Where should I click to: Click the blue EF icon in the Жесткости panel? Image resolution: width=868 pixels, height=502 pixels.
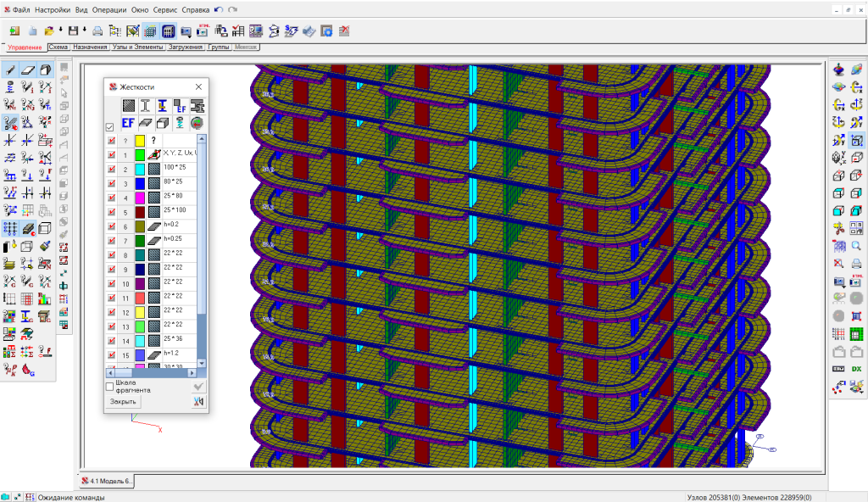(x=130, y=125)
